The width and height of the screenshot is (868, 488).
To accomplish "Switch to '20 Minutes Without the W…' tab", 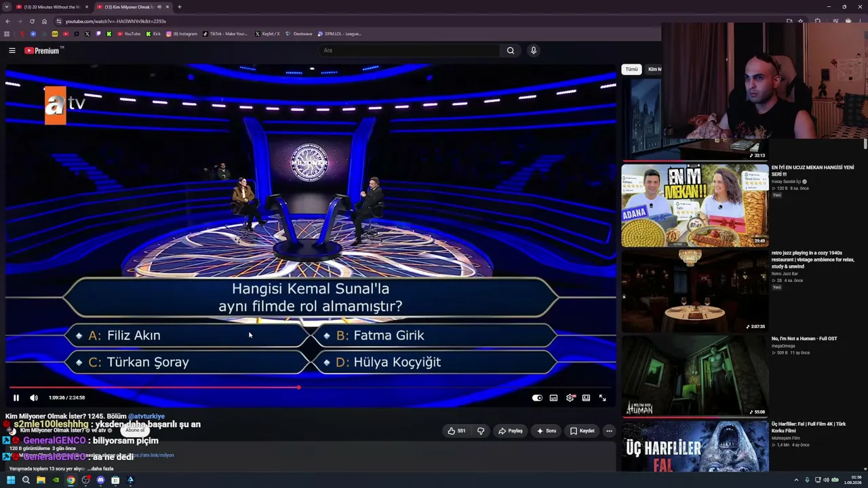I will coord(52,7).
